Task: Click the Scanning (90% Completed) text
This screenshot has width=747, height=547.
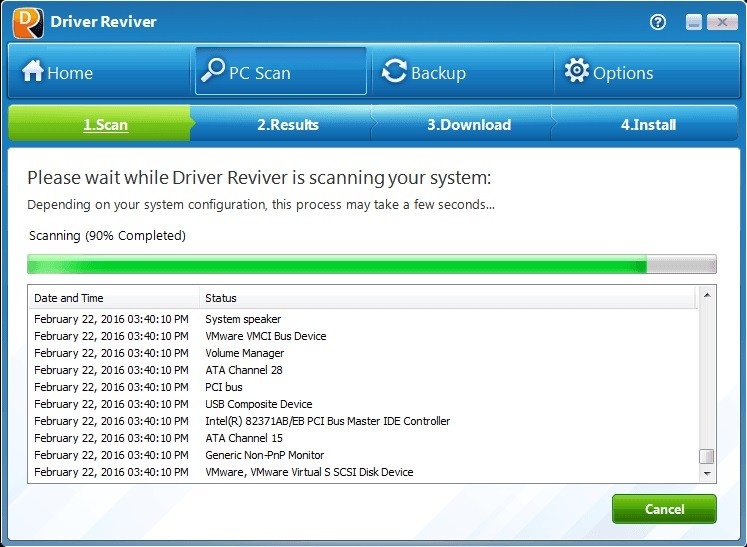Action: 107,235
